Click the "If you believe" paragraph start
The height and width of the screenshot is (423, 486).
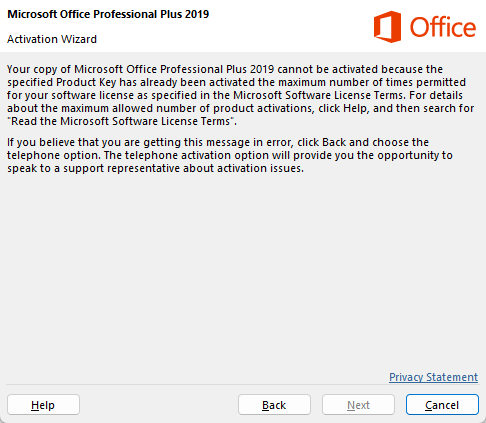[41, 142]
